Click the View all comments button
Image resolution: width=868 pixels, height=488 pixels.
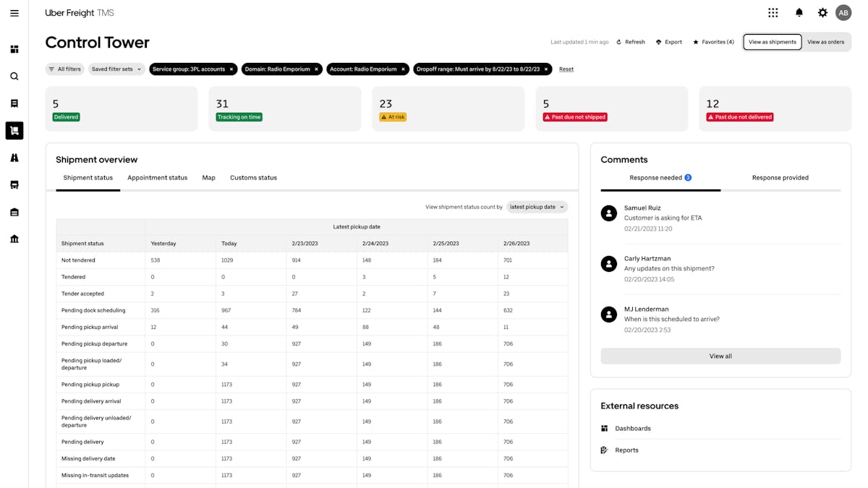(720, 356)
